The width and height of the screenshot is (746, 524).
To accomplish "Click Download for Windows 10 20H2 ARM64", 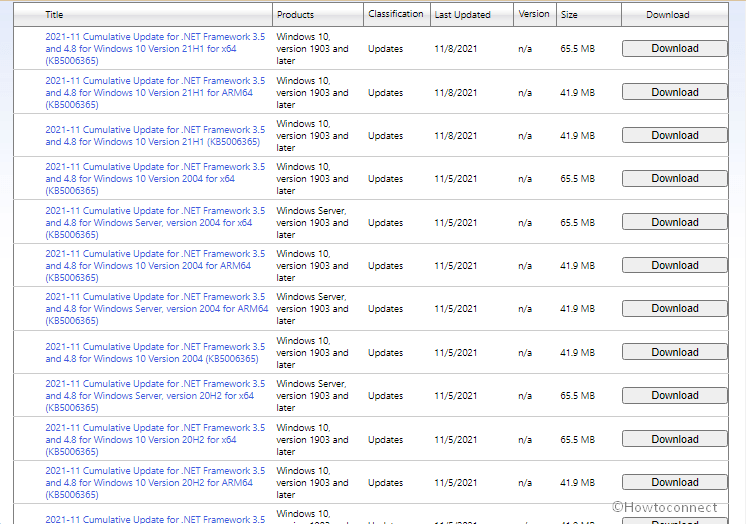I will point(674,482).
